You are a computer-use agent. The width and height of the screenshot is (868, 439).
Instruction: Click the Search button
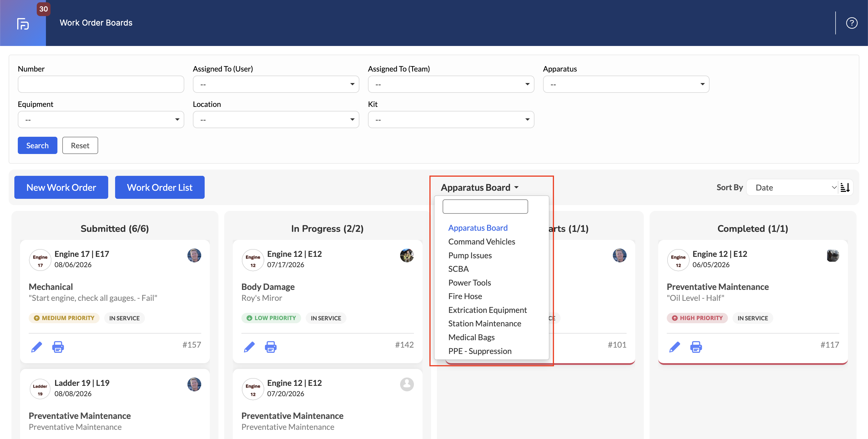[x=37, y=146]
